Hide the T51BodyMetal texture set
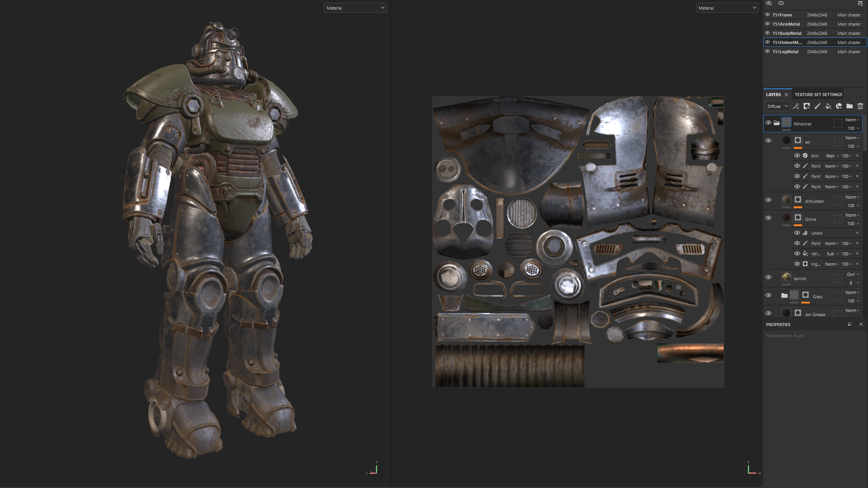Screen dimensions: 868x488 point(767,33)
